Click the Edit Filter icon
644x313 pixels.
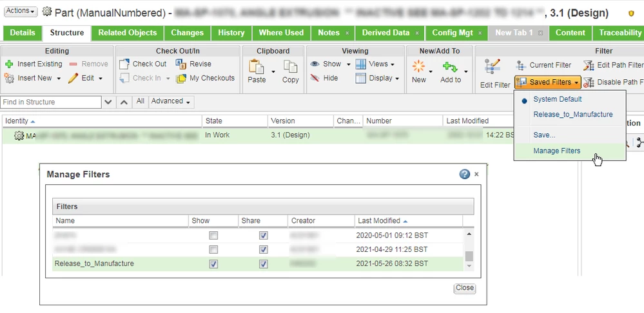tap(493, 67)
